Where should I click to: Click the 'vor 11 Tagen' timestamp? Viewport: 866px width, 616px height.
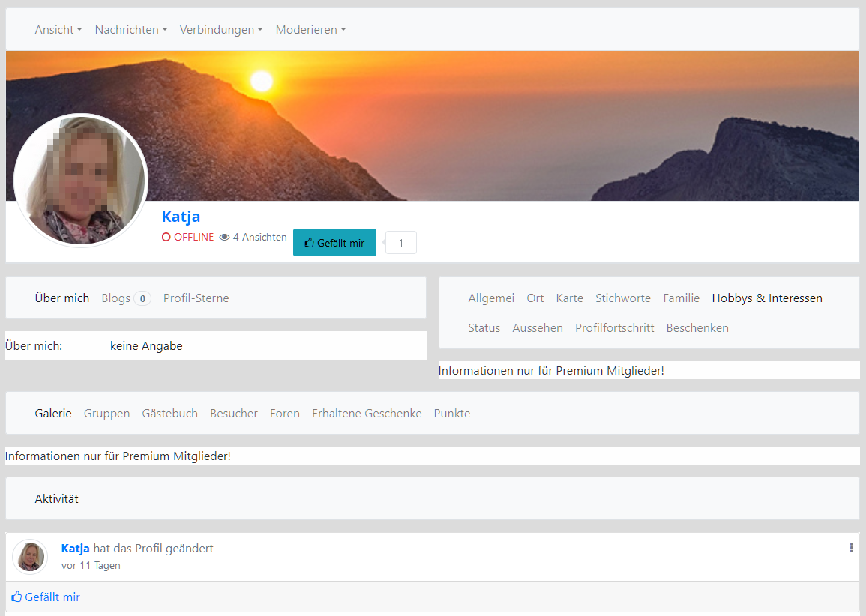(91, 565)
